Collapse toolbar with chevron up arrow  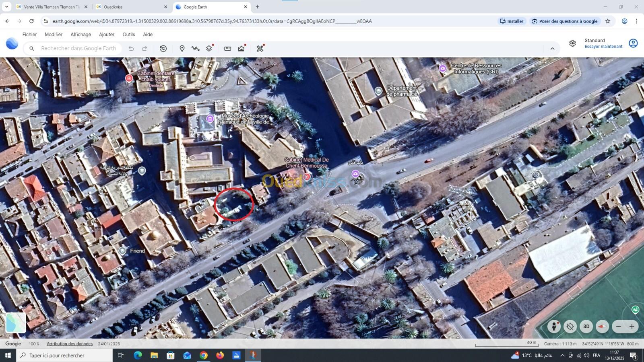(x=552, y=49)
